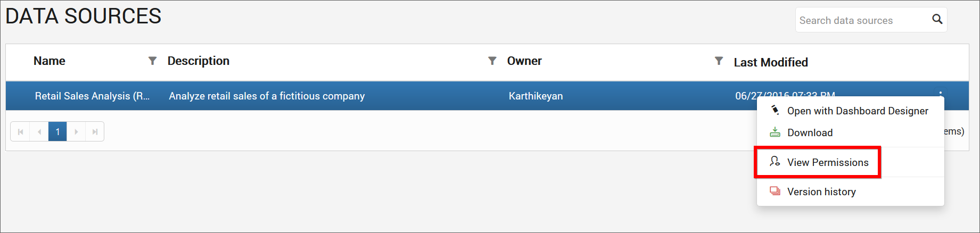The image size is (980, 233).
Task: Click the red Version history icon
Action: 775,191
